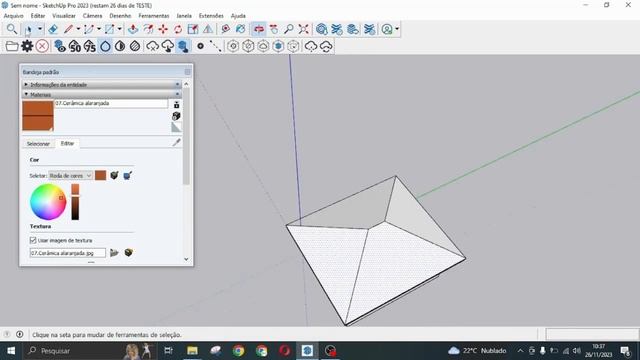Toggle the water drop outline icon
Screen dimensions: 640x360
[105, 46]
